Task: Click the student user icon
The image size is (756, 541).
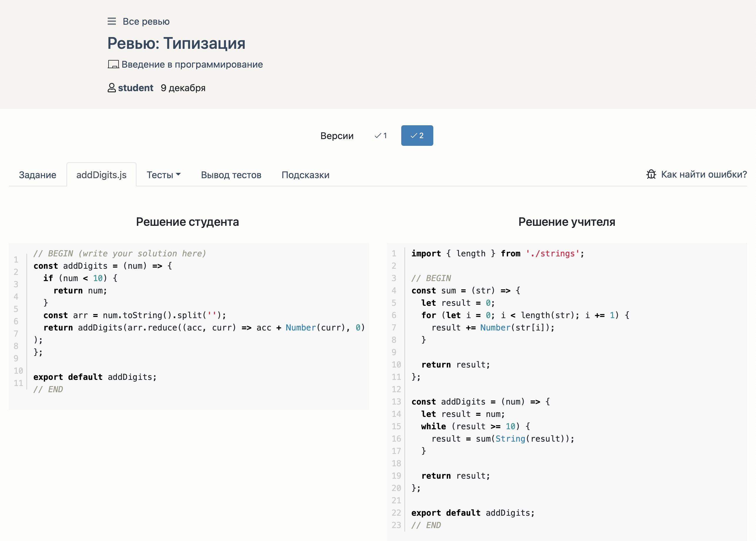Action: point(111,88)
